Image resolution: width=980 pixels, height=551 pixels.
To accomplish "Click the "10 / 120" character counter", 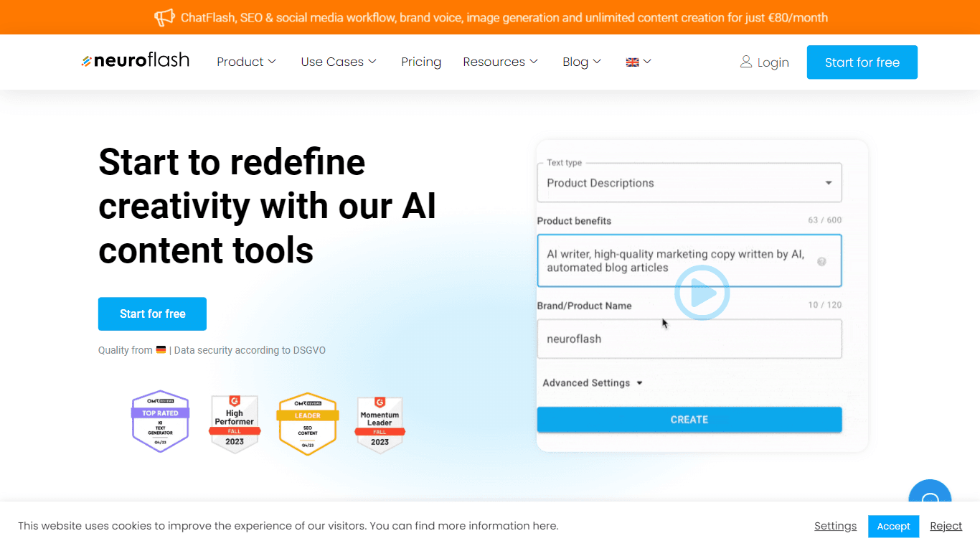I will point(825,305).
